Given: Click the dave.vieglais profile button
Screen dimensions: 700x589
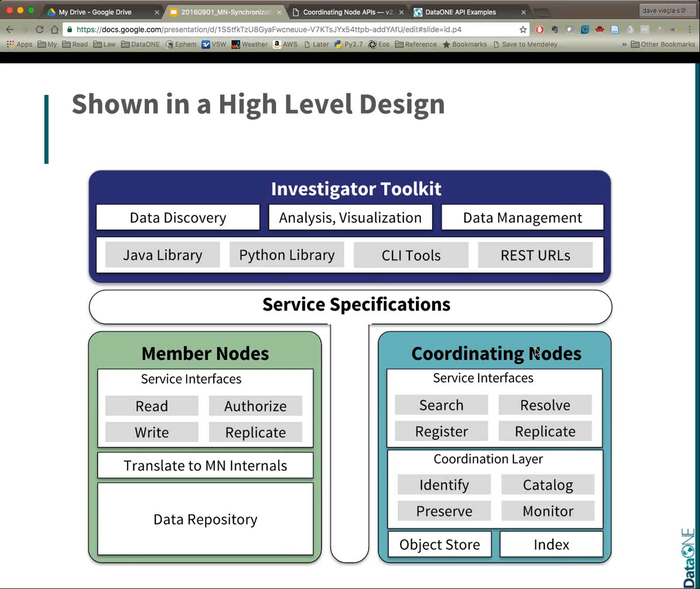Looking at the screenshot, I should pyautogui.click(x=667, y=11).
